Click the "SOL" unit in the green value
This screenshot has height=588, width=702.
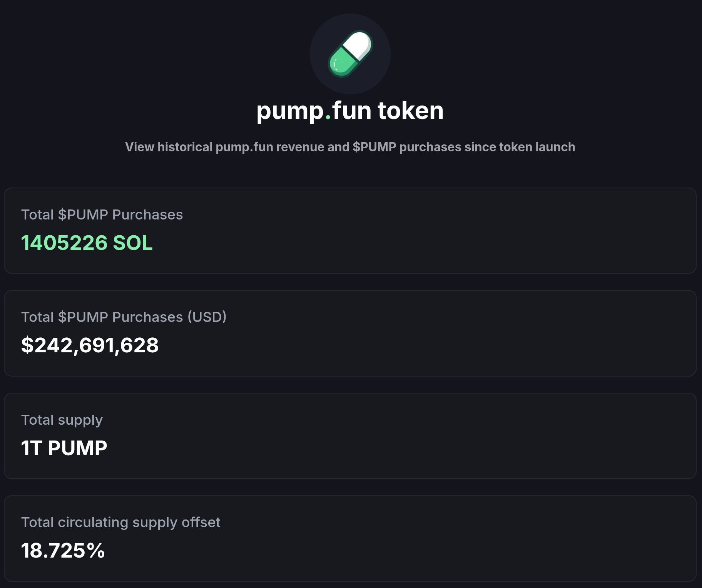(x=132, y=243)
